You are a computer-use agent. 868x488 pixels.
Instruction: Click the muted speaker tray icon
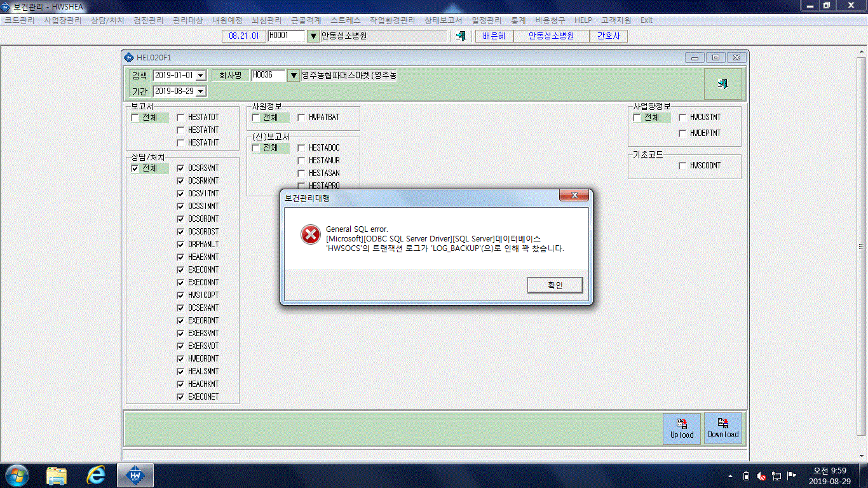pyautogui.click(x=761, y=475)
